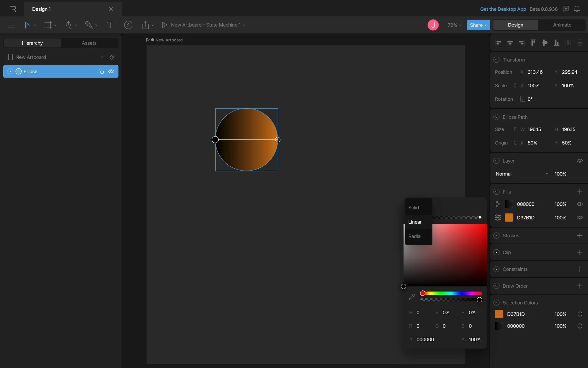Screen dimensions: 588x368
Task: Toggle visibility of D37B1D fill
Action: point(579,218)
